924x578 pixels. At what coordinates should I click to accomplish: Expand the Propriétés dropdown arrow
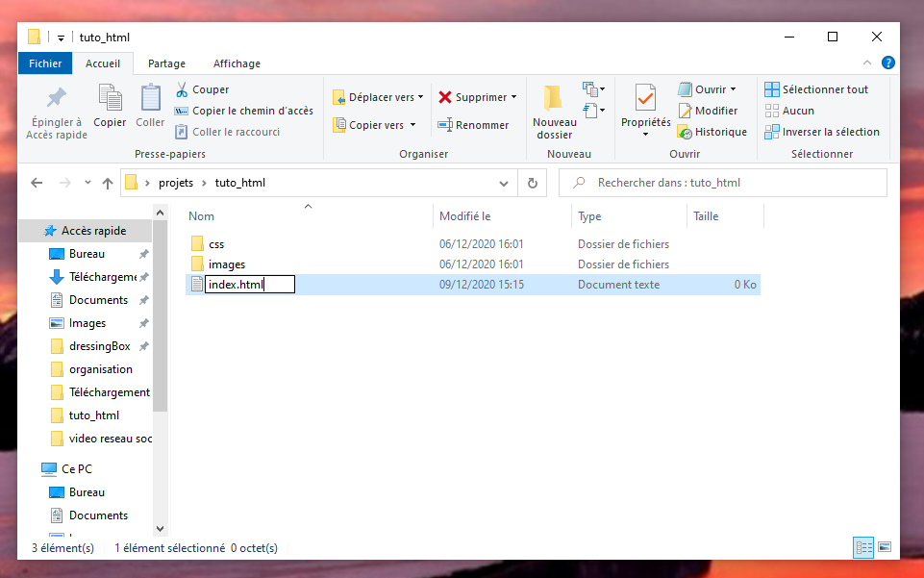645,135
